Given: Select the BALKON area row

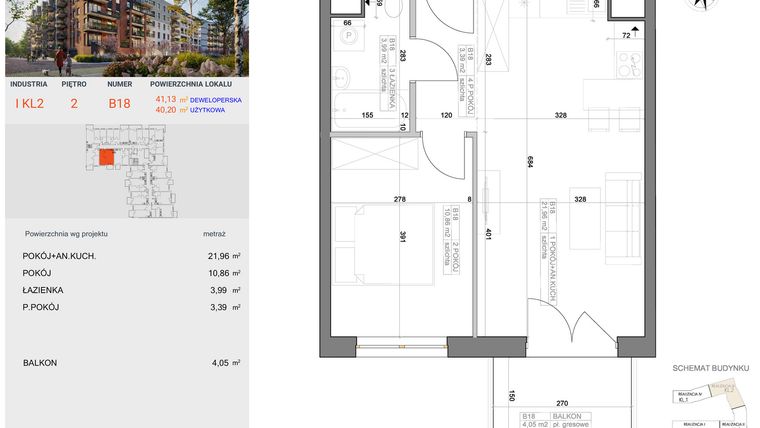Looking at the screenshot, I should (x=125, y=363).
